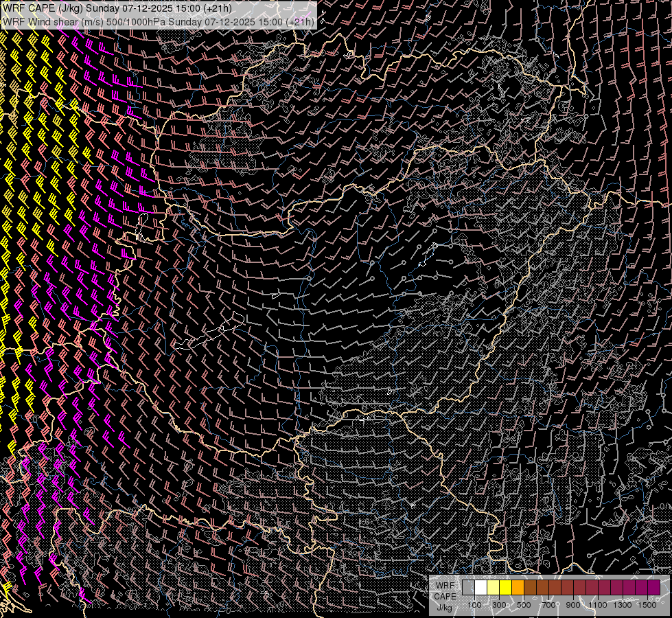Click the WRF CAPE title line

[x=117, y=9]
